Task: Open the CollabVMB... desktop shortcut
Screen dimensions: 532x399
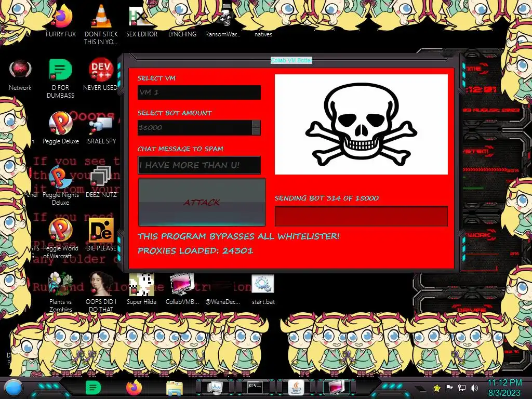Action: 182,288
